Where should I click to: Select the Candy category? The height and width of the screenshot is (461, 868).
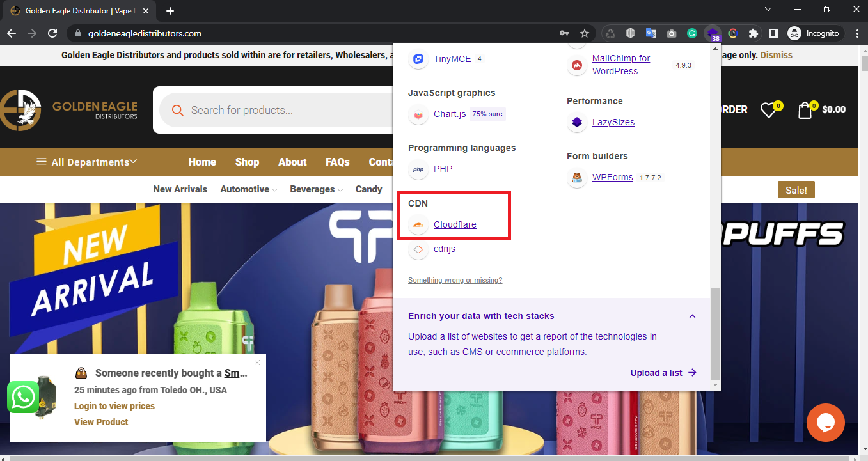[x=368, y=189]
